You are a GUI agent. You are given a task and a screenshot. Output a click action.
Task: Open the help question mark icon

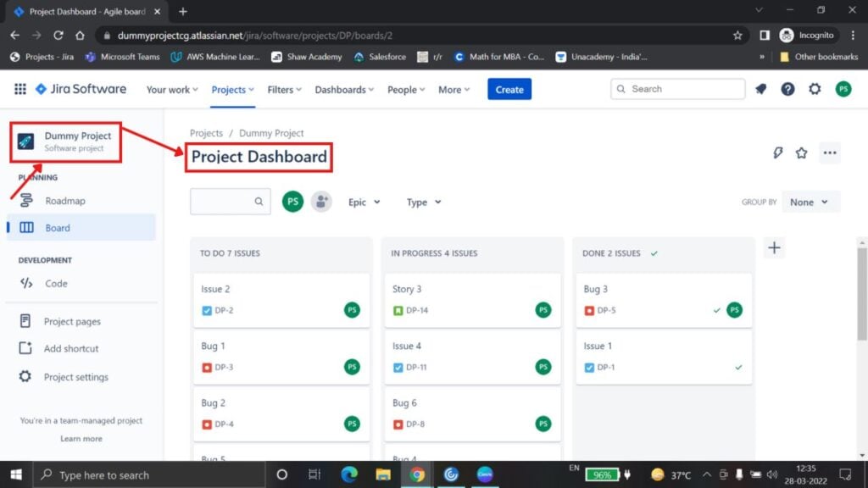click(x=787, y=89)
